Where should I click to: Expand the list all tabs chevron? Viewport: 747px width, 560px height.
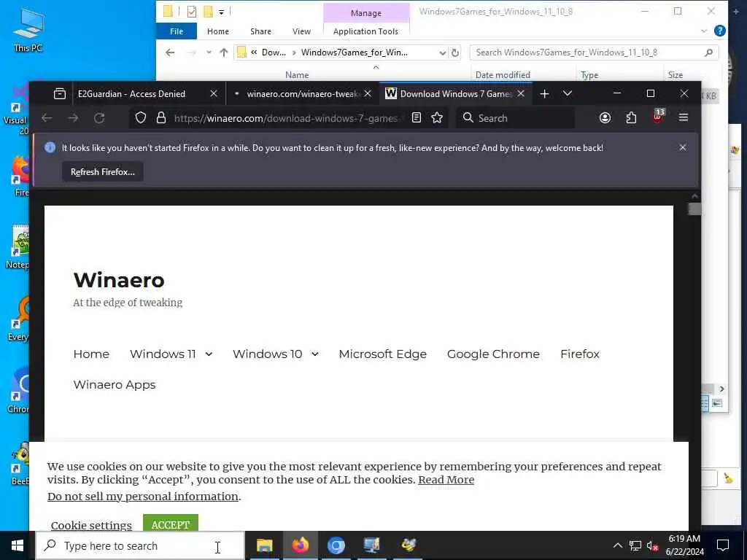[568, 93]
